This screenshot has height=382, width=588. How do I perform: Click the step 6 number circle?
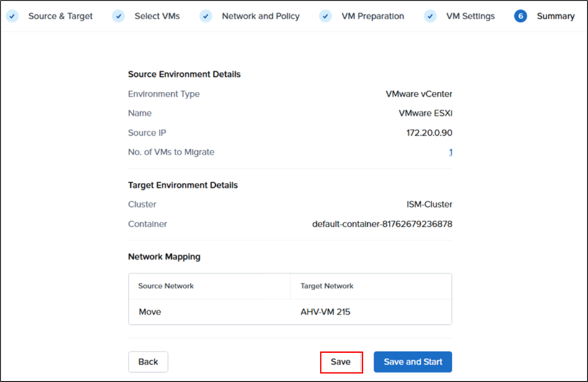point(520,16)
